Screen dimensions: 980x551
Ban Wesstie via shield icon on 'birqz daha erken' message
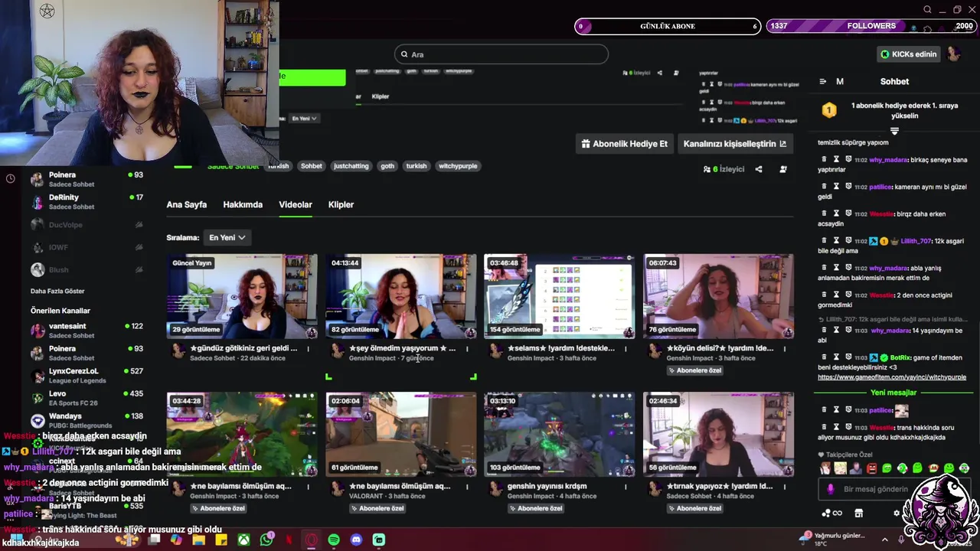point(848,213)
